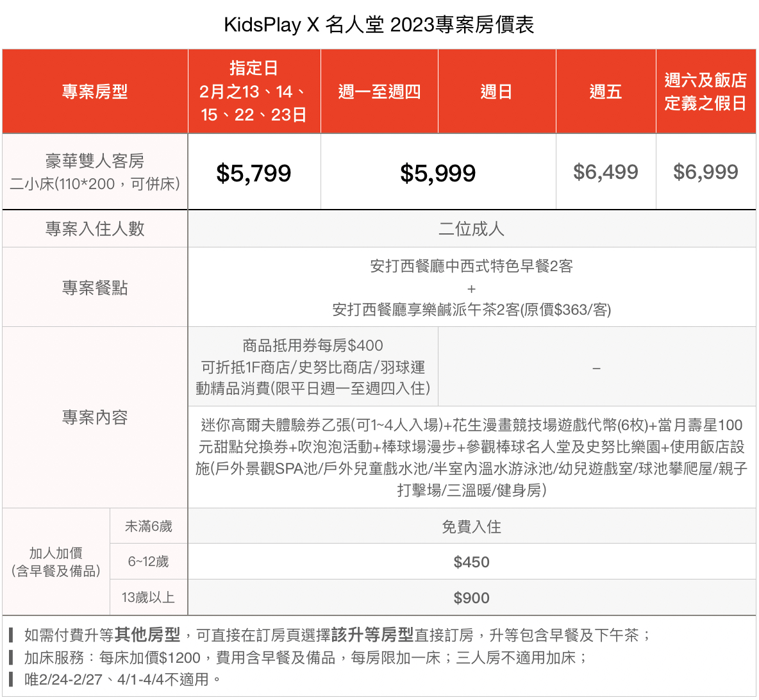Select the $6,999 Saturday price
The image size is (759, 700).
[706, 172]
